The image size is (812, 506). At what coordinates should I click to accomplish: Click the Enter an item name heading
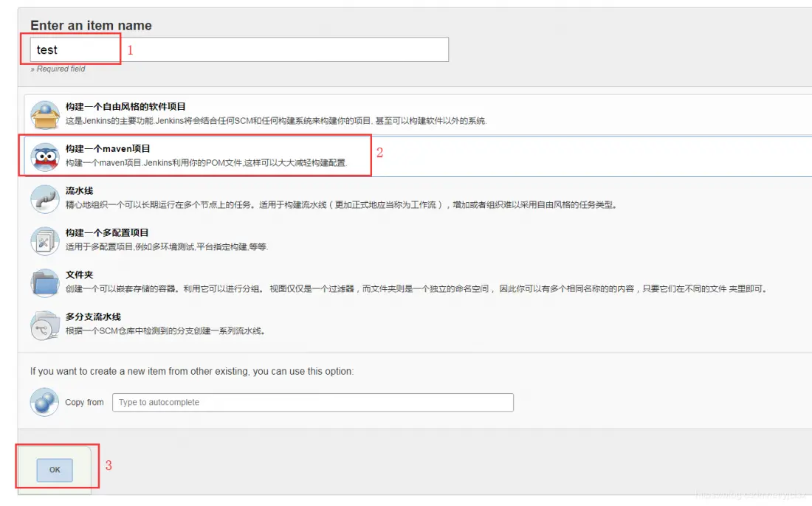click(x=91, y=25)
